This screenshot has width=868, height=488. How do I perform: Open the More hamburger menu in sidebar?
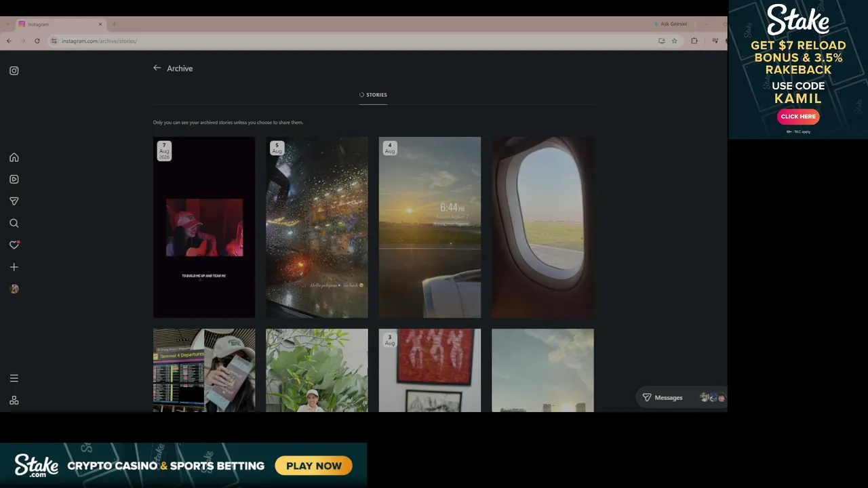tap(14, 378)
